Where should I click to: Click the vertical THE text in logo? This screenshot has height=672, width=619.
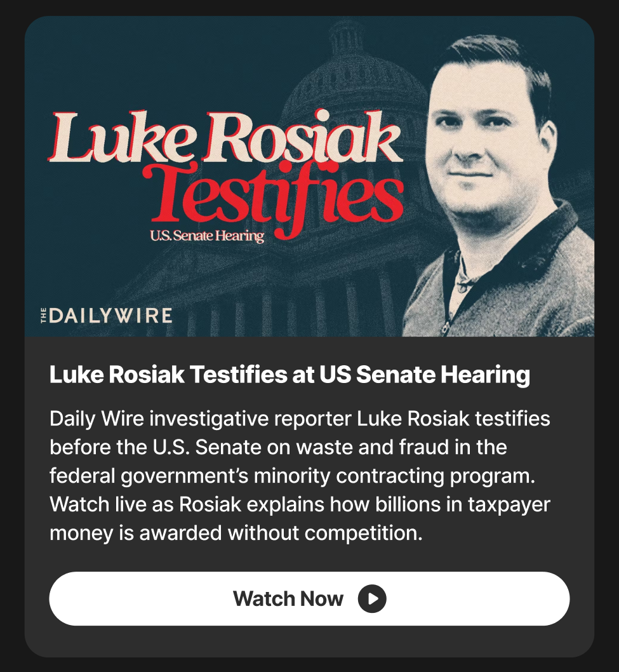point(44,316)
